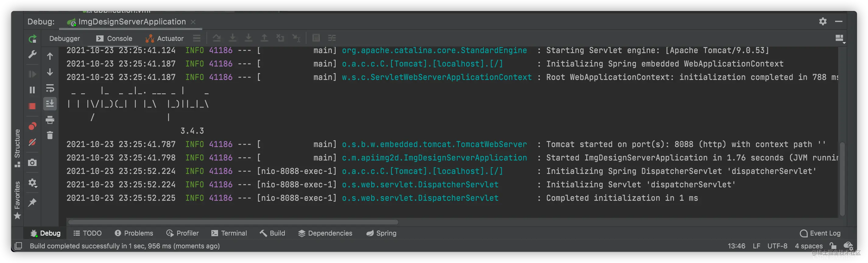Open the Structure side panel

click(x=18, y=148)
